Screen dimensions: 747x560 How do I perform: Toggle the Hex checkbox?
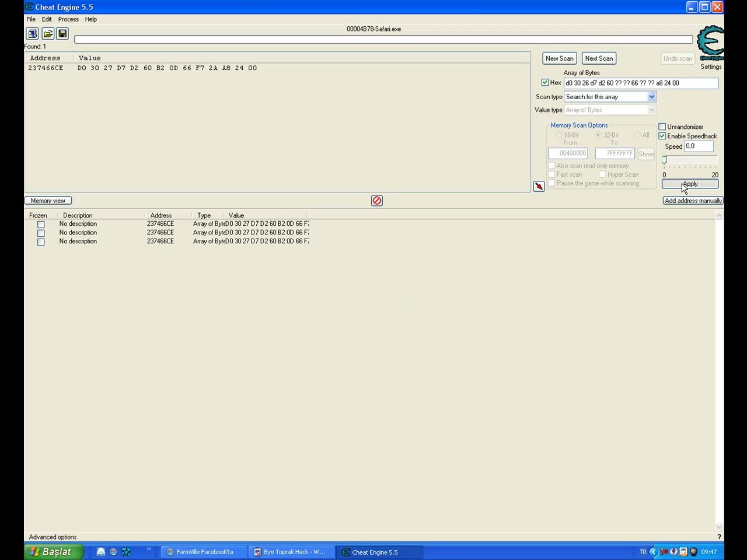pyautogui.click(x=545, y=83)
